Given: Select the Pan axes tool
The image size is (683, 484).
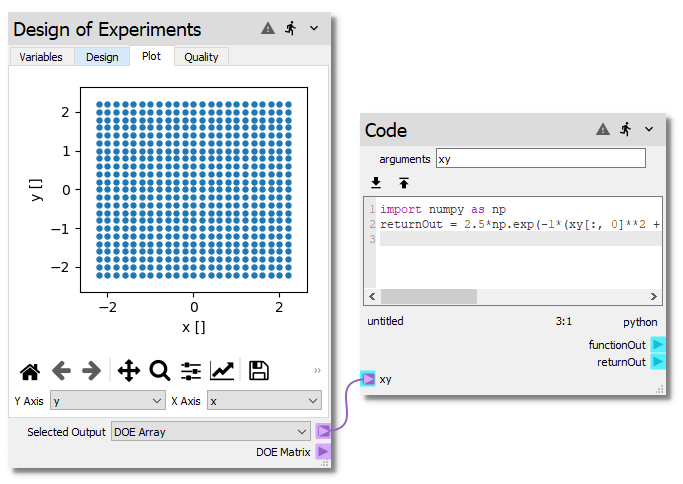Looking at the screenshot, I should pyautogui.click(x=129, y=371).
